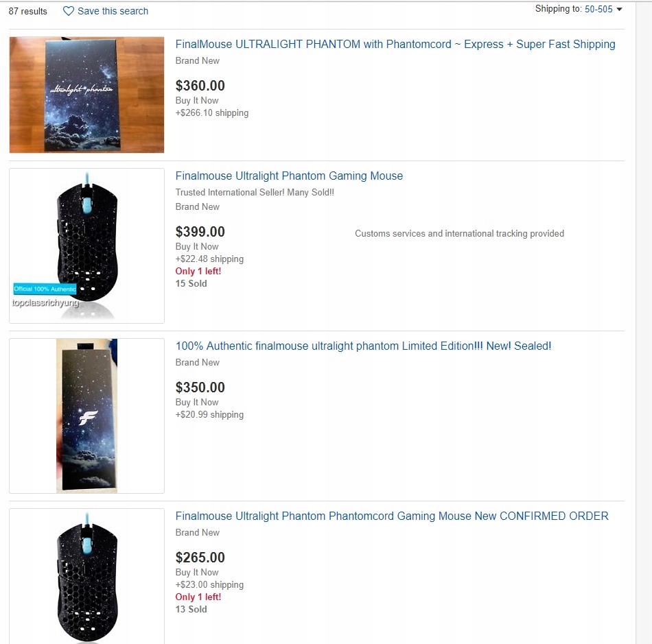The image size is (652, 644).
Task: Open the FinalMouse ULTRALIGHT PHANTOM Express Shipping listing
Action: (x=395, y=44)
